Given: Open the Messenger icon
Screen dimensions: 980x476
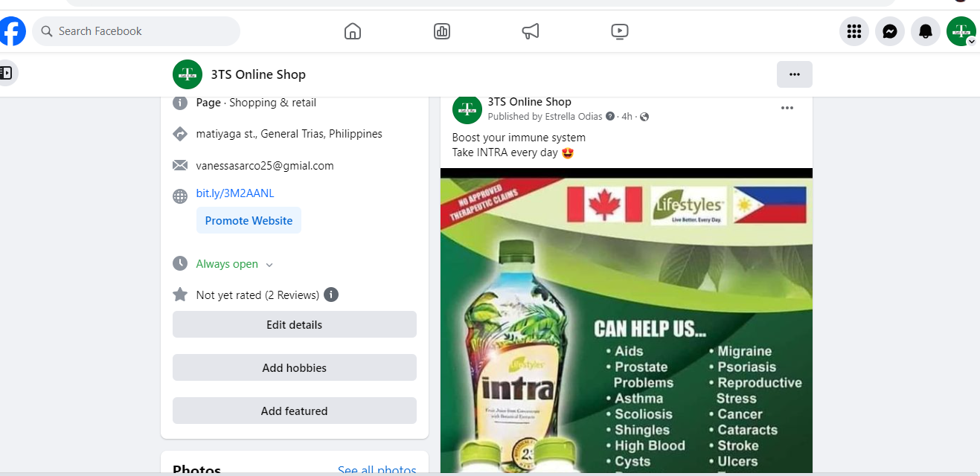Looking at the screenshot, I should click(890, 31).
